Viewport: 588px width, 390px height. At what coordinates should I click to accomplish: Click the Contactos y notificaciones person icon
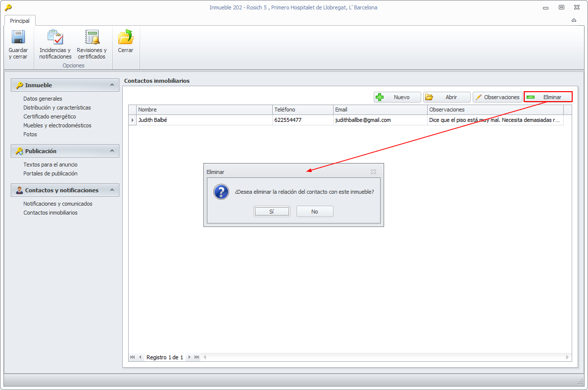pyautogui.click(x=19, y=190)
